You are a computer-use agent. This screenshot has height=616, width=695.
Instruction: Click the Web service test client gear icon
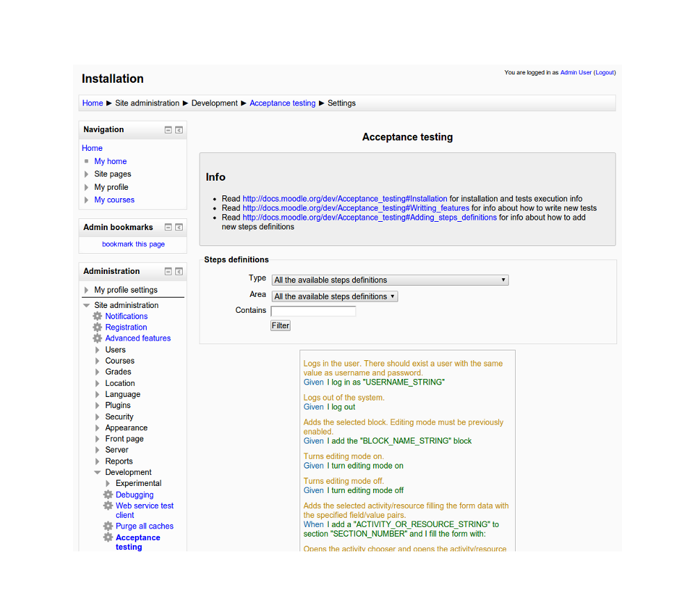pos(108,505)
